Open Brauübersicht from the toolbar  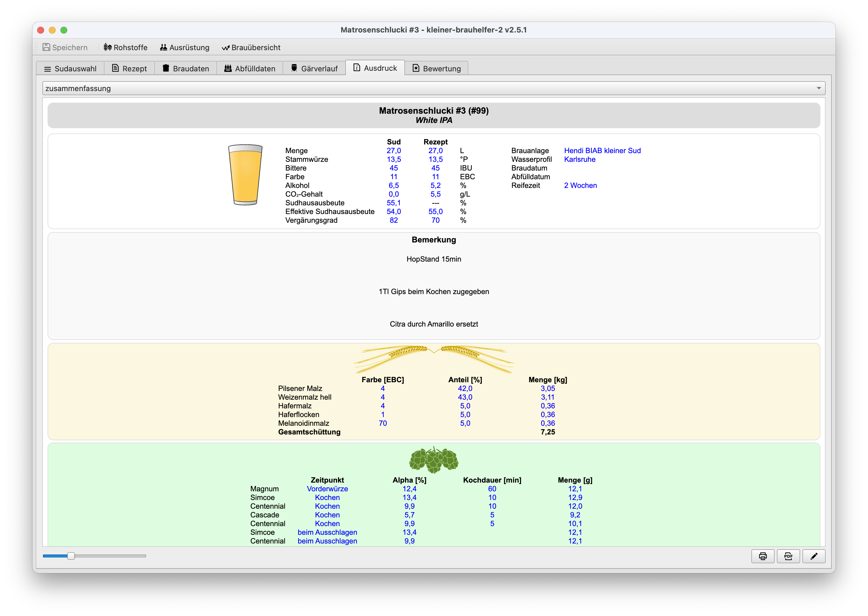pyautogui.click(x=251, y=47)
